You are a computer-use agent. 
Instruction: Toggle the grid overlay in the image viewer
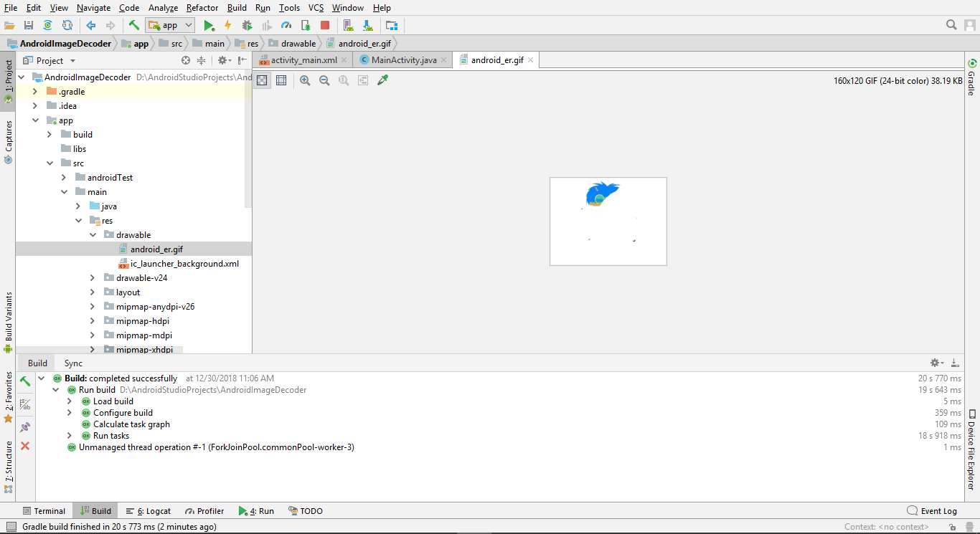[281, 80]
